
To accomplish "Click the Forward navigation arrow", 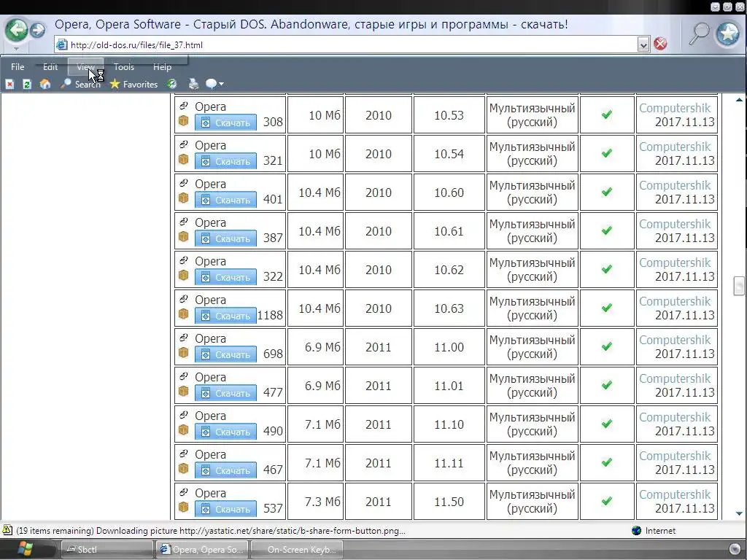I will [x=38, y=31].
